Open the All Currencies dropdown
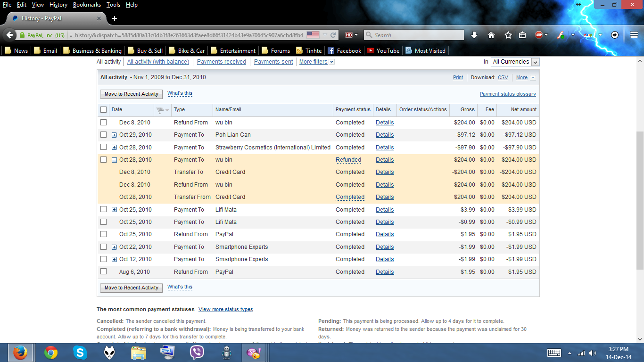 515,62
